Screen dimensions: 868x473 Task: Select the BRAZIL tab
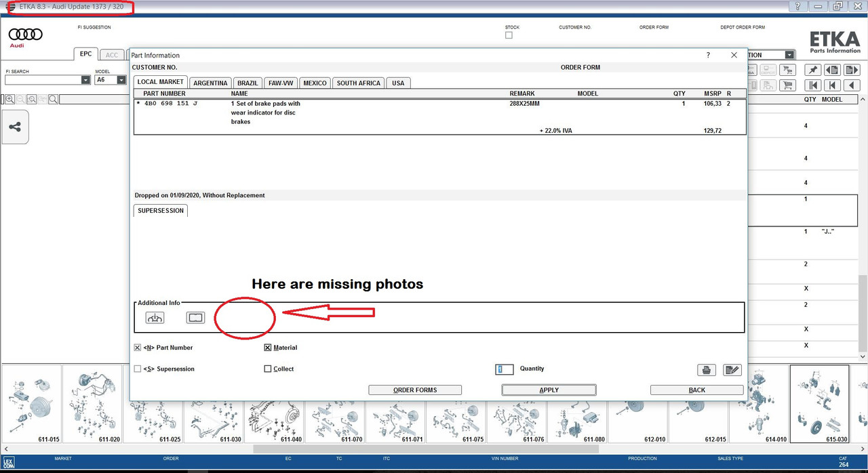pyautogui.click(x=248, y=83)
